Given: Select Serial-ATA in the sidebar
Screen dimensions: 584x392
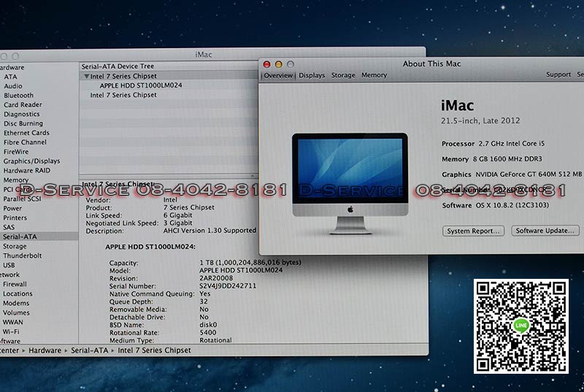Looking at the screenshot, I should pyautogui.click(x=20, y=237).
